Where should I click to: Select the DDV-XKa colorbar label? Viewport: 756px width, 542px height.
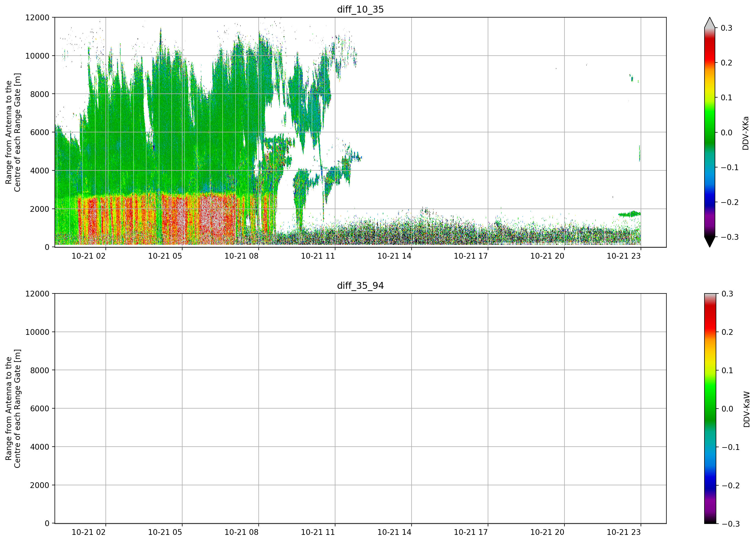pyautogui.click(x=746, y=133)
